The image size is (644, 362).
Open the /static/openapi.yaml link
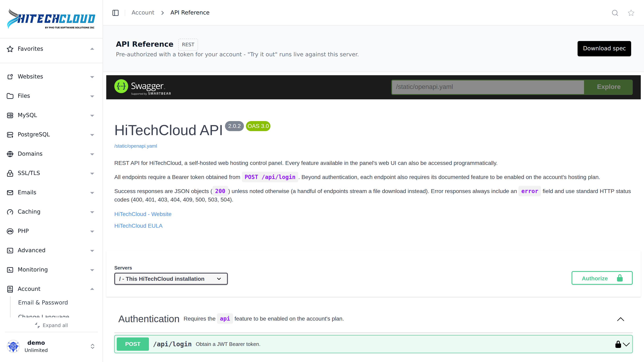coord(135,146)
